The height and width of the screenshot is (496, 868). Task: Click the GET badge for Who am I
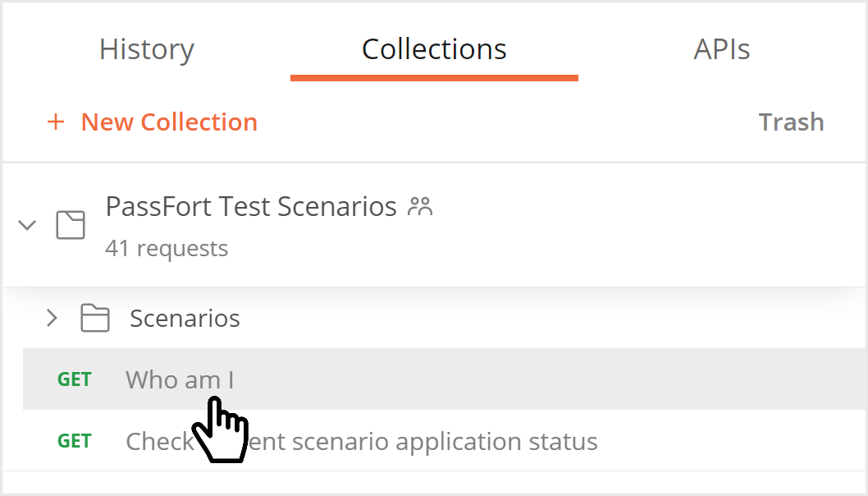tap(74, 379)
